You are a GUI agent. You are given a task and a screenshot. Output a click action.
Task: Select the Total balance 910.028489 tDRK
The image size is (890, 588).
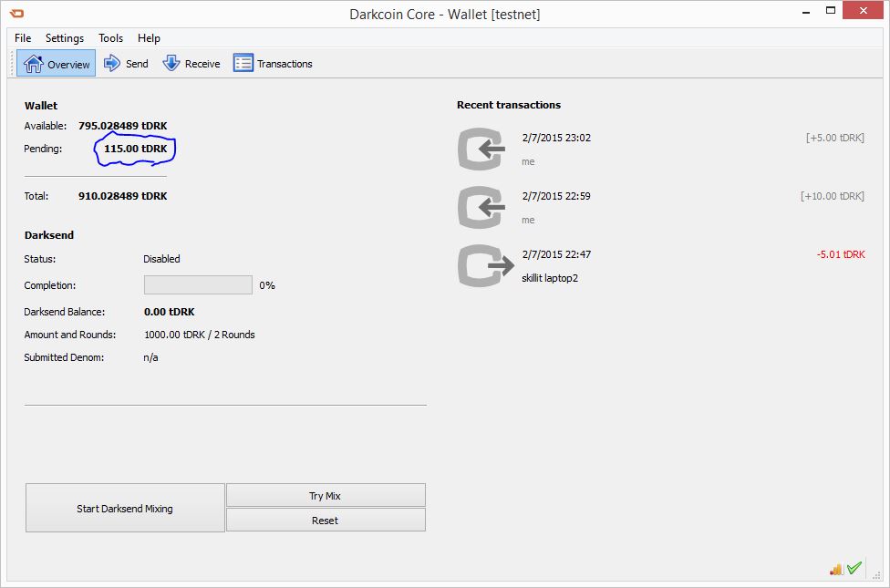tap(122, 196)
